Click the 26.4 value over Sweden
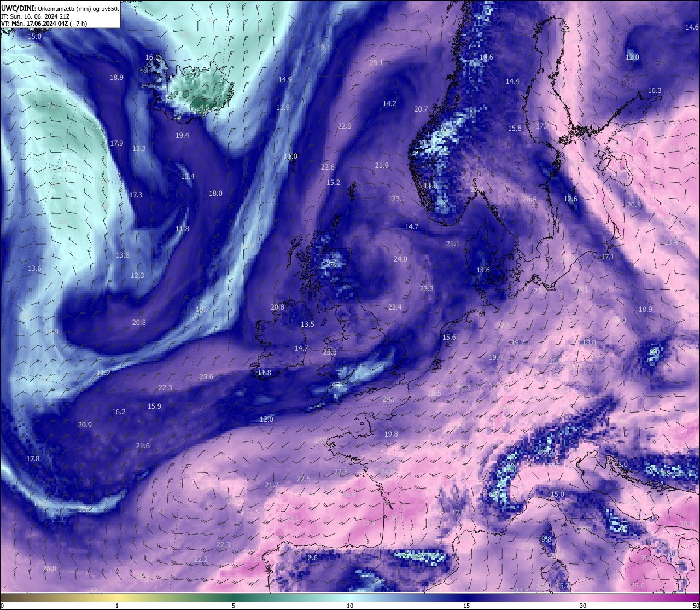The image size is (700, 610). (x=529, y=199)
